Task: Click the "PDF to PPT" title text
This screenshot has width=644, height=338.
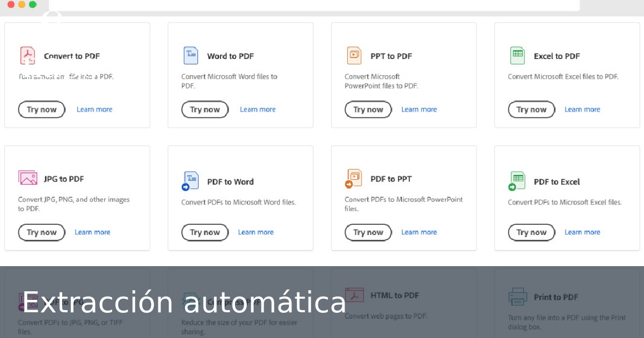Action: tap(391, 179)
